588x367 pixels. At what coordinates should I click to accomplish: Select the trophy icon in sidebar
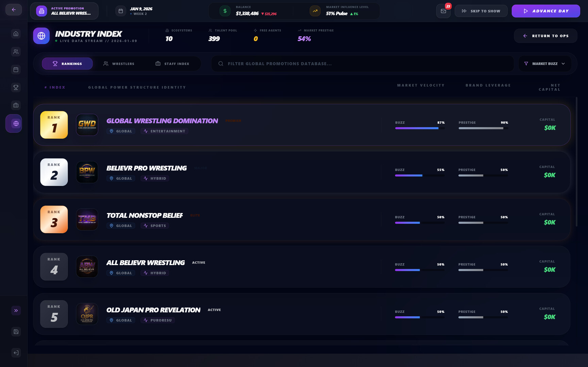[16, 88]
